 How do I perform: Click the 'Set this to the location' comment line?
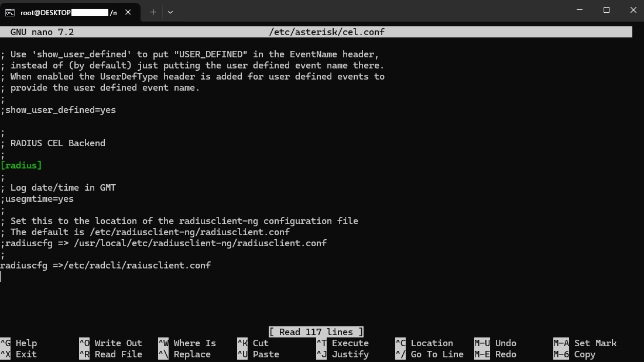tap(180, 221)
